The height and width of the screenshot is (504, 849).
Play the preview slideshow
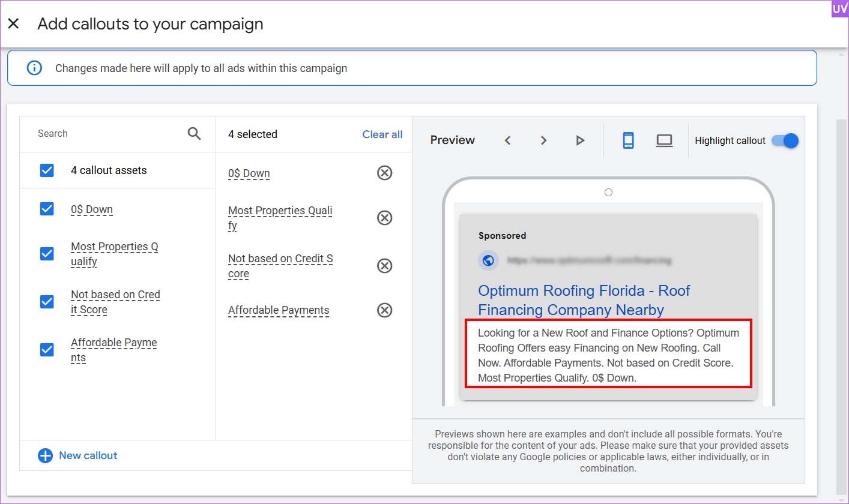tap(579, 140)
